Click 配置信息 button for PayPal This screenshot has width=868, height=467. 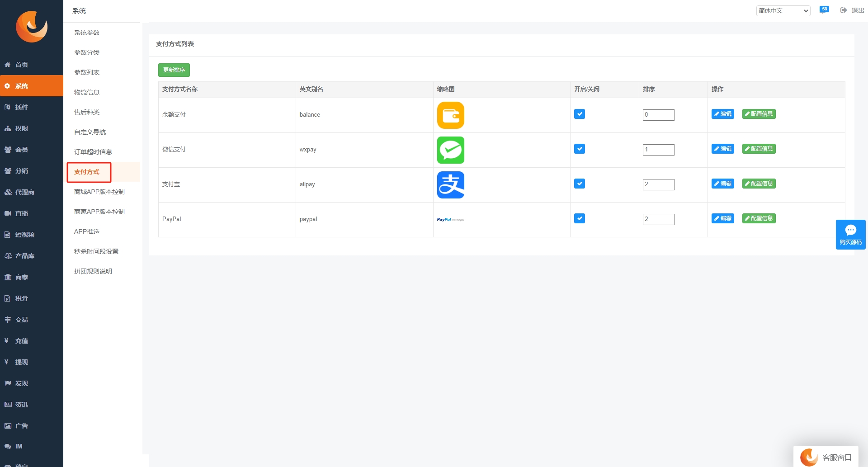tap(759, 218)
